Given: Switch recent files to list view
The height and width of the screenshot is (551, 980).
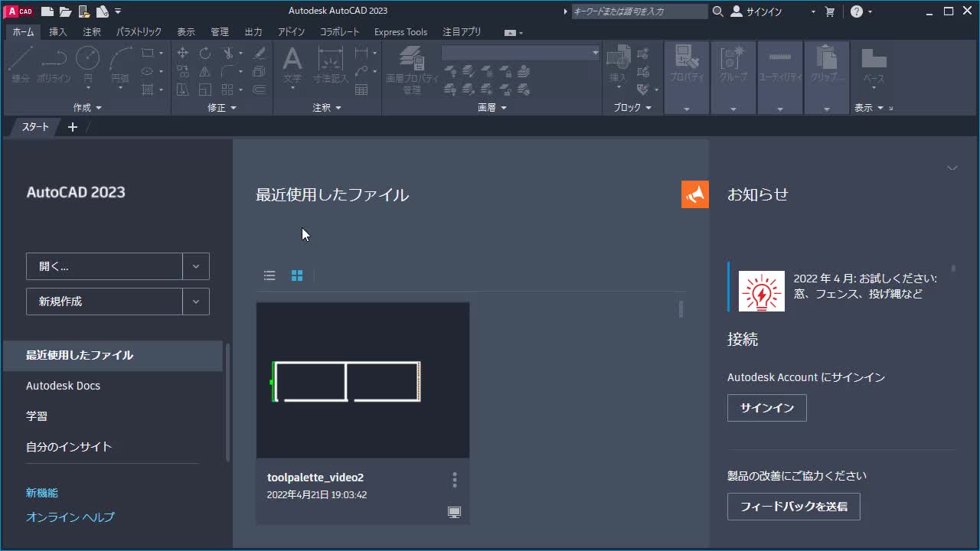Looking at the screenshot, I should pos(269,275).
